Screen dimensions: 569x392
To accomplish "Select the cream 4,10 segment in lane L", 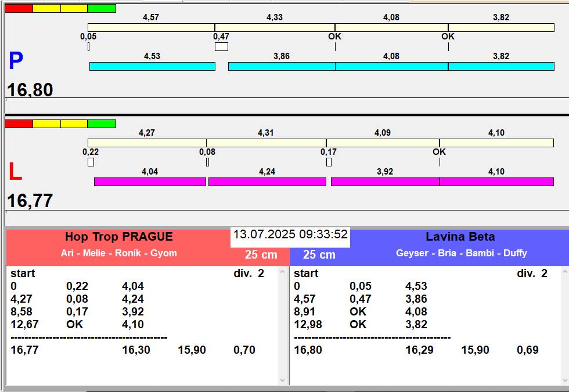I will pyautogui.click(x=496, y=143).
